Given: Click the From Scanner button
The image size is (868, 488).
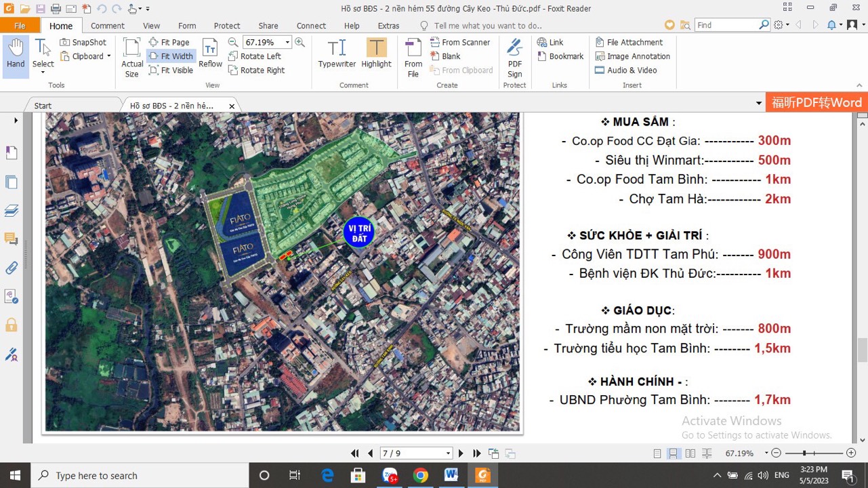Looking at the screenshot, I should coord(460,42).
